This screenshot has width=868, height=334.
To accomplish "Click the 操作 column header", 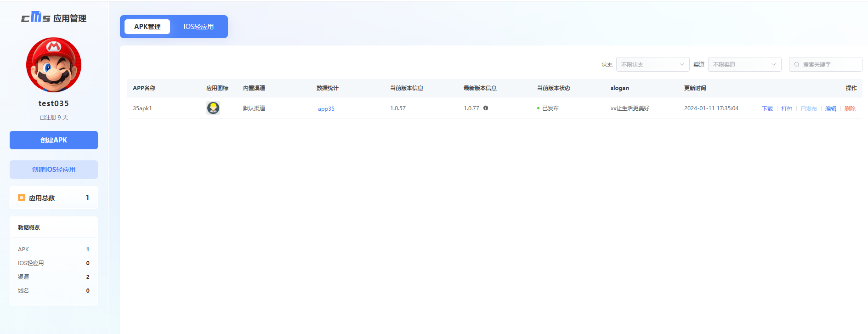I will [851, 88].
